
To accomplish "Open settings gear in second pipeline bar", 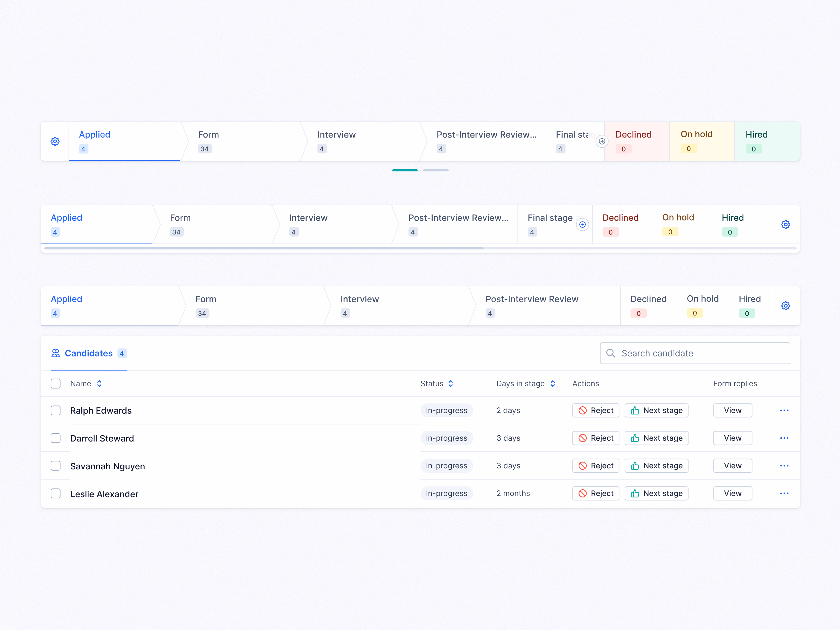I will [786, 224].
